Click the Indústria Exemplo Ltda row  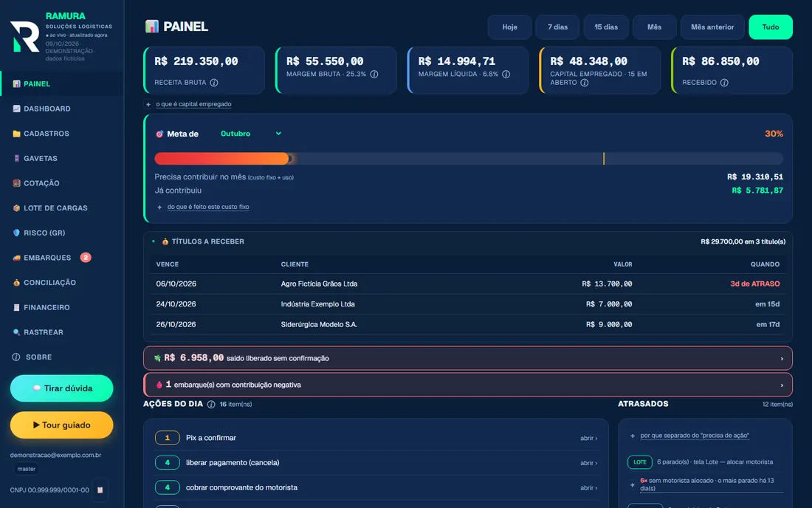(x=467, y=304)
